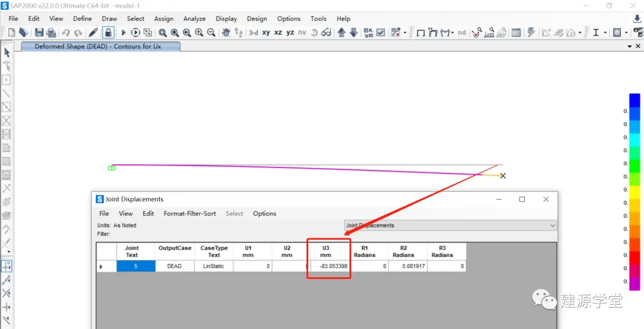The image size is (644, 329).
Task: Open the display tables grid icon
Action: click(516, 32)
